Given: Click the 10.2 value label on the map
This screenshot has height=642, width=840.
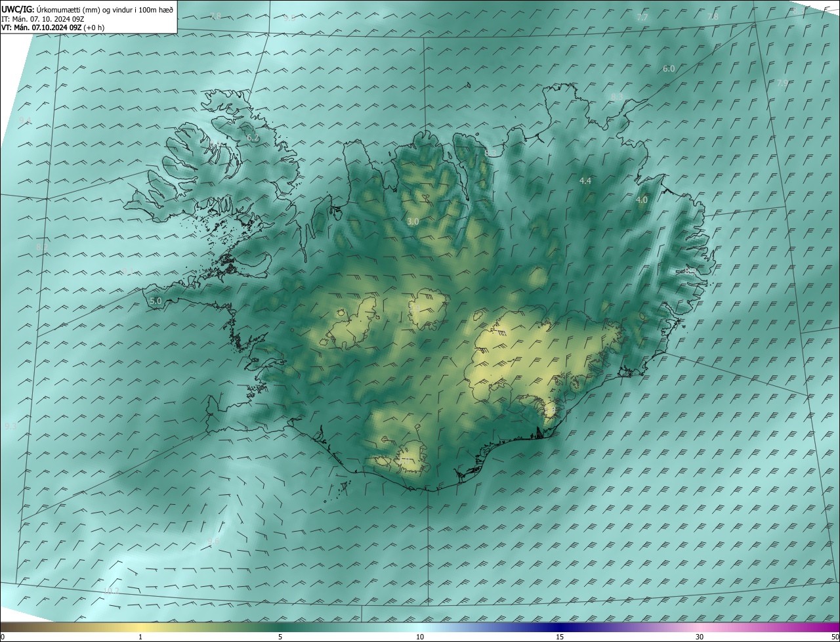Looking at the screenshot, I should [x=112, y=591].
